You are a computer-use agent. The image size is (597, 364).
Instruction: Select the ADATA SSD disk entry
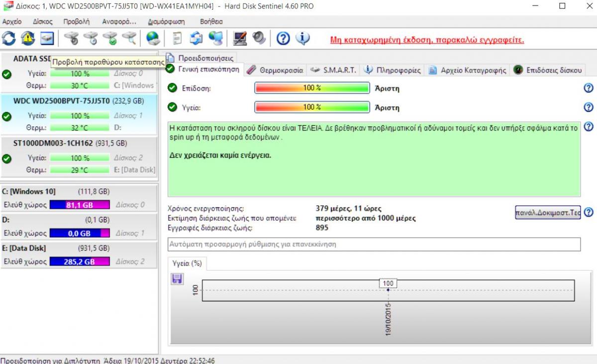79,72
